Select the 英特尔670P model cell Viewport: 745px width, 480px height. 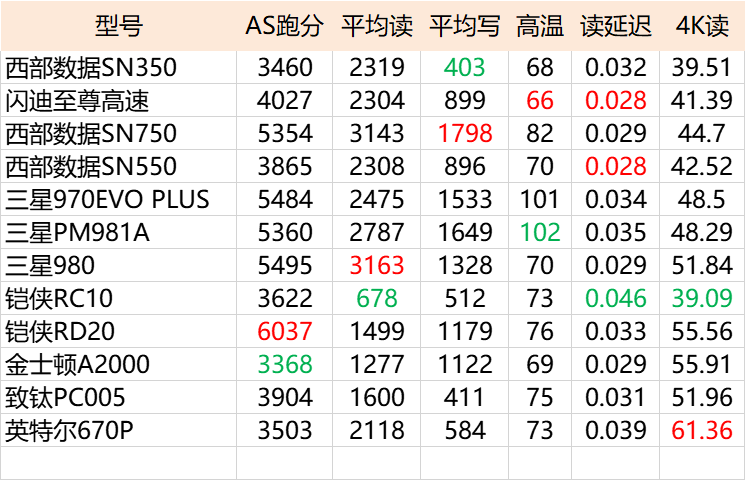(119, 431)
